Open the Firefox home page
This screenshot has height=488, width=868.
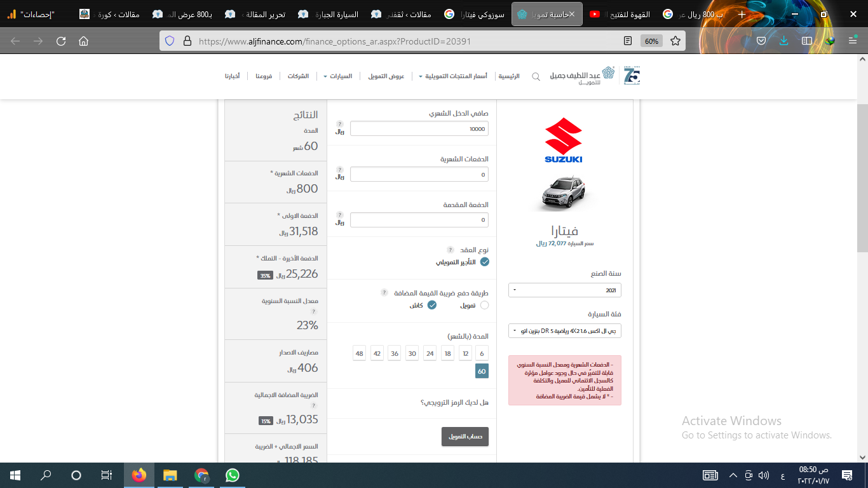83,41
